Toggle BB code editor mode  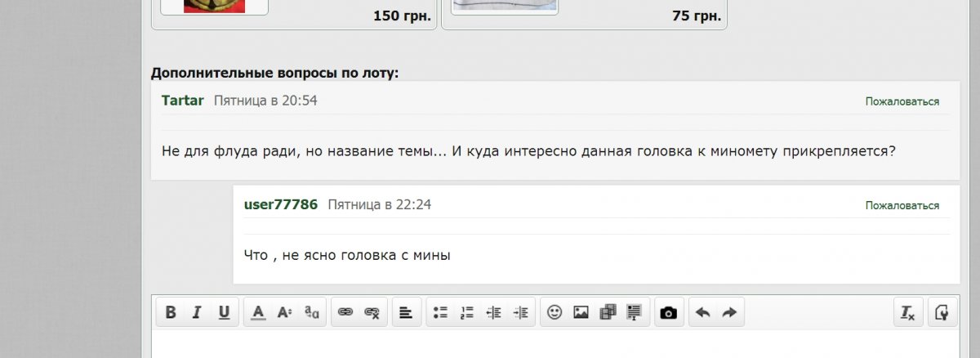[x=941, y=312]
